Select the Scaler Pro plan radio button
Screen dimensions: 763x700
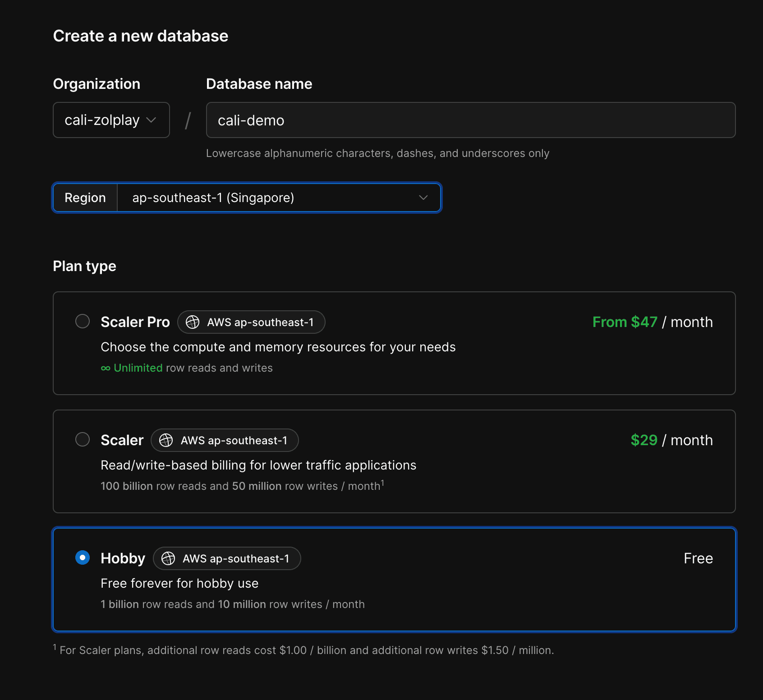[x=83, y=321]
